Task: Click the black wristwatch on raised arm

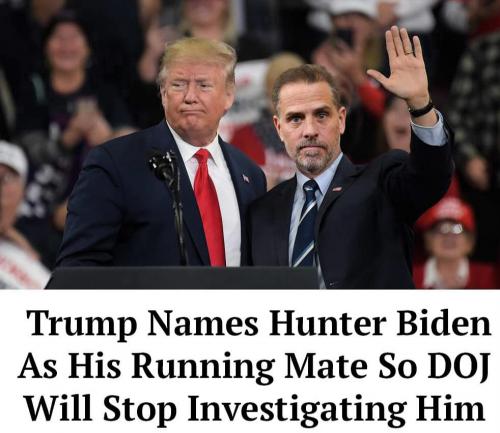Action: [x=421, y=109]
